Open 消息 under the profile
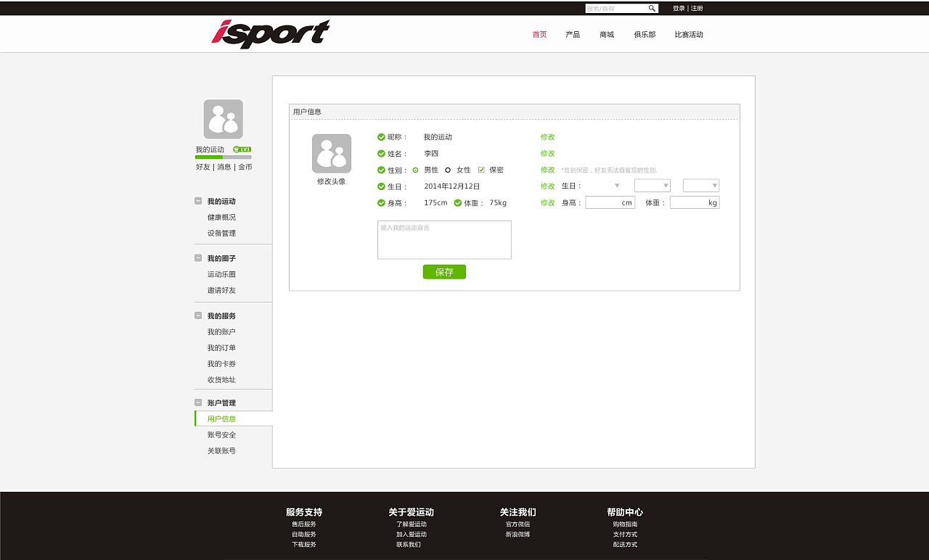 pyautogui.click(x=224, y=167)
